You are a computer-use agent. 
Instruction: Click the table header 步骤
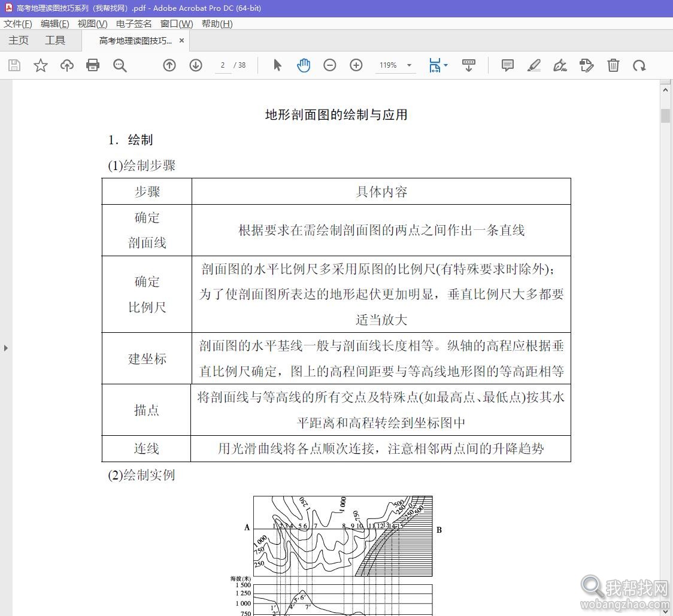tap(147, 192)
